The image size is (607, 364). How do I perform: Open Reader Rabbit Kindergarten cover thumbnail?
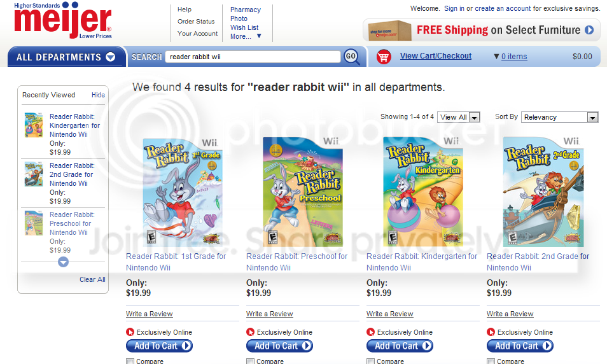[x=423, y=192]
